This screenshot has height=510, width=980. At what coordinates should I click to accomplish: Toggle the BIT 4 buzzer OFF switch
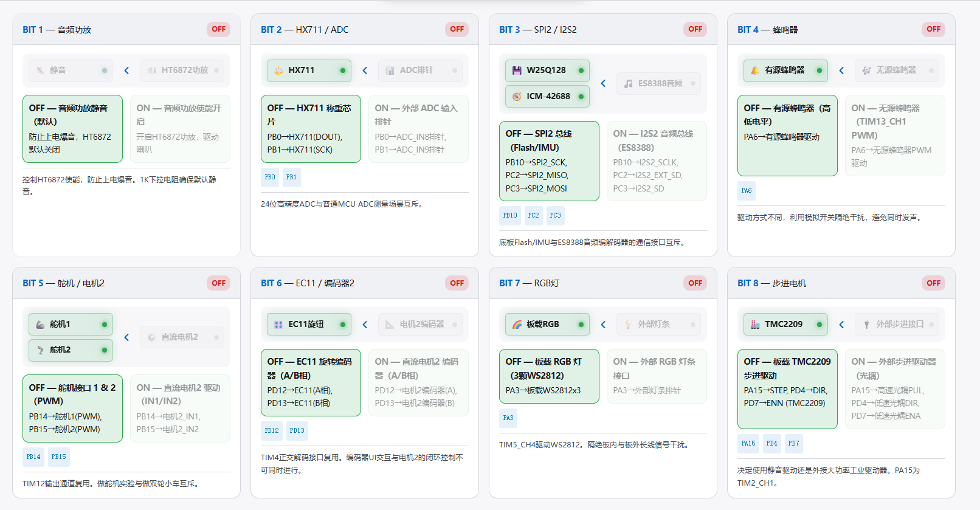coord(934,29)
